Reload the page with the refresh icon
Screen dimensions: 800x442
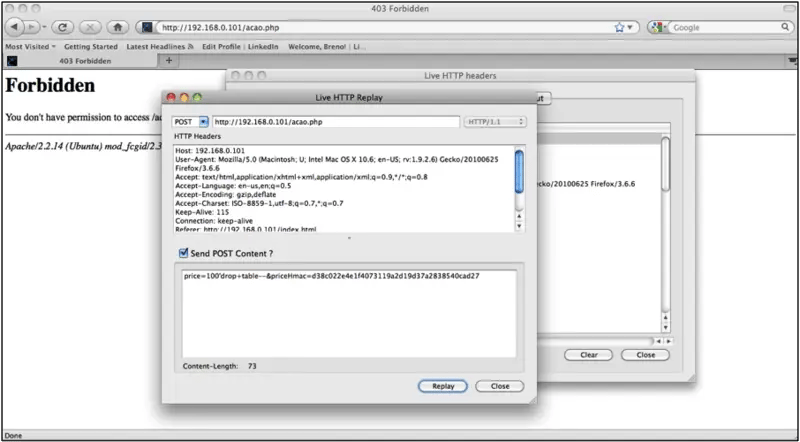click(x=61, y=27)
